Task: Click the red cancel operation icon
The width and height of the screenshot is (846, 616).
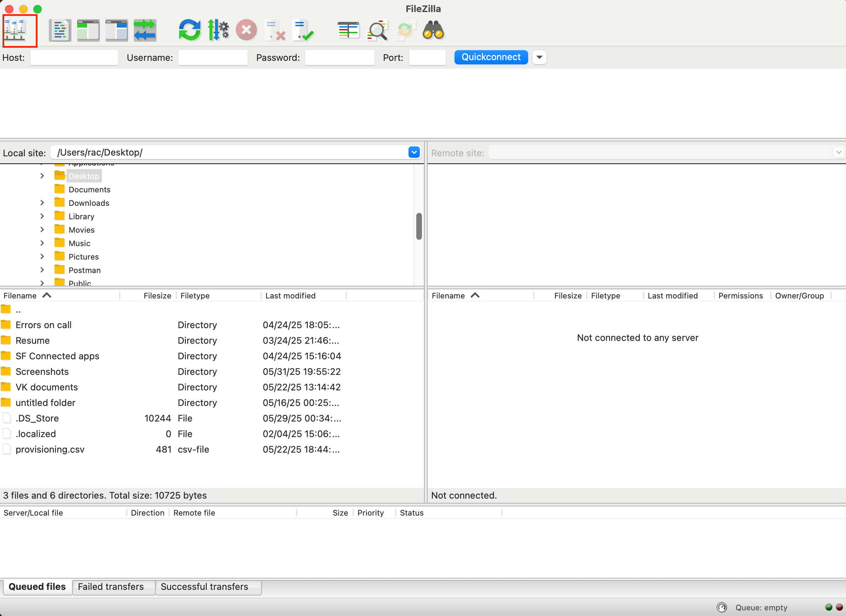Action: click(x=246, y=30)
